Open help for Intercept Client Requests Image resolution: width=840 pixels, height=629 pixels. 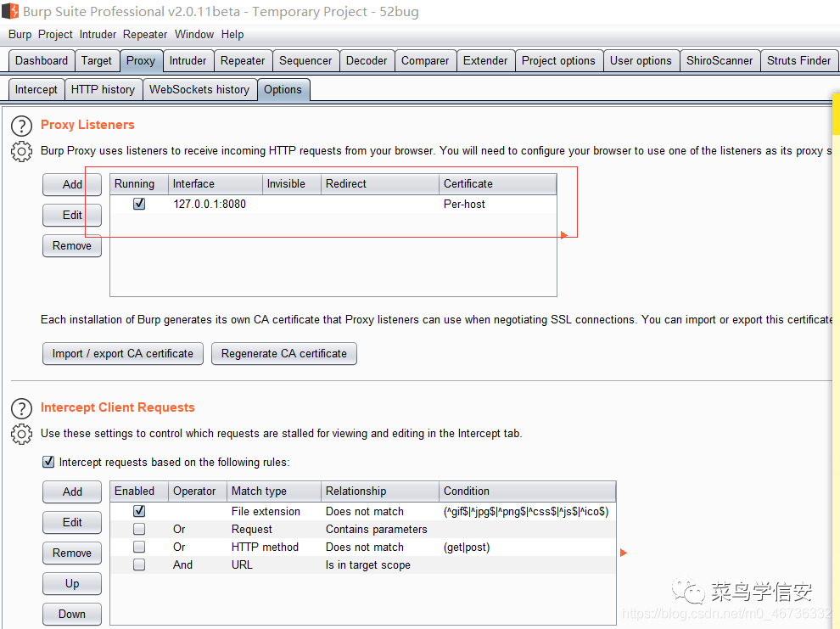(x=21, y=408)
